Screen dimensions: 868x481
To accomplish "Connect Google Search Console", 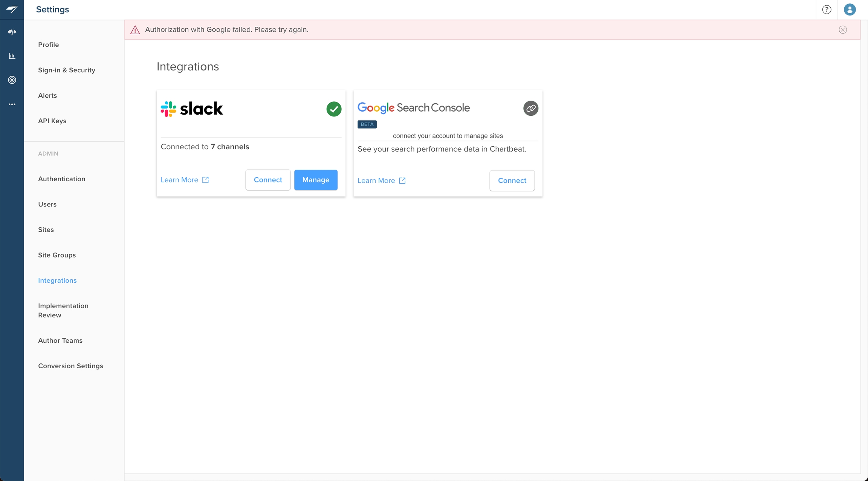I will (x=512, y=181).
